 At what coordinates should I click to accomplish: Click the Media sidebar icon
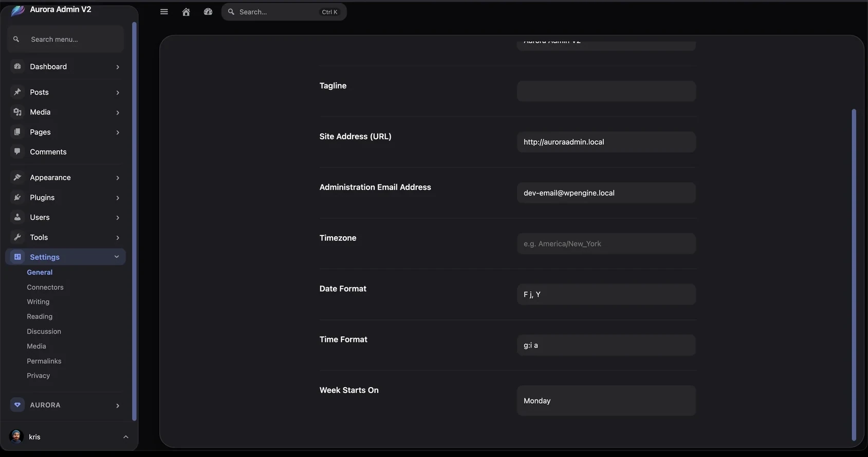pyautogui.click(x=17, y=112)
